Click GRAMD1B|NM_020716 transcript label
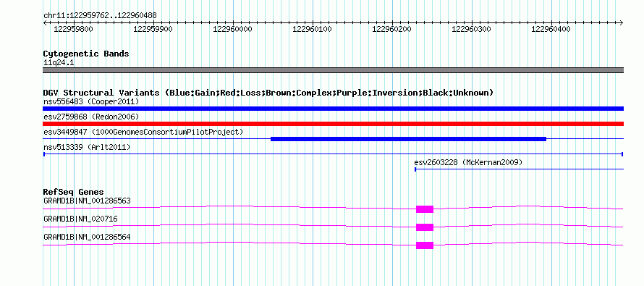Image resolution: width=644 pixels, height=286 pixels. tap(80, 219)
